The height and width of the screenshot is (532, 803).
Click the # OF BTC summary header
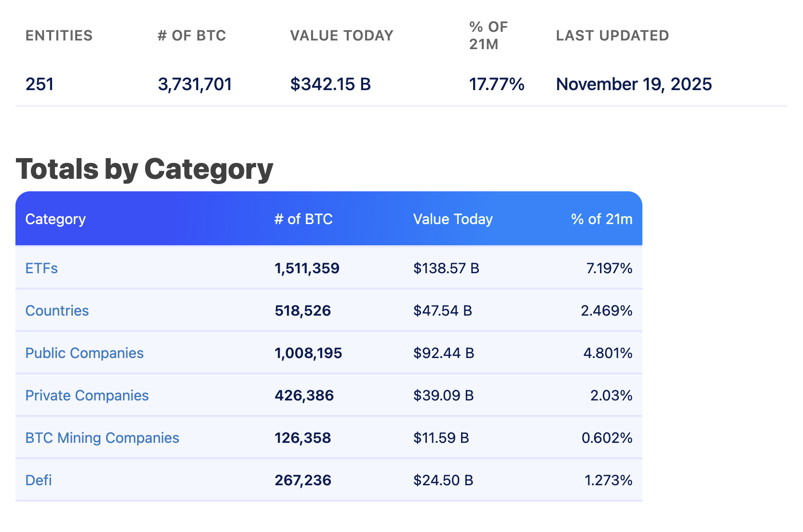pyautogui.click(x=191, y=35)
